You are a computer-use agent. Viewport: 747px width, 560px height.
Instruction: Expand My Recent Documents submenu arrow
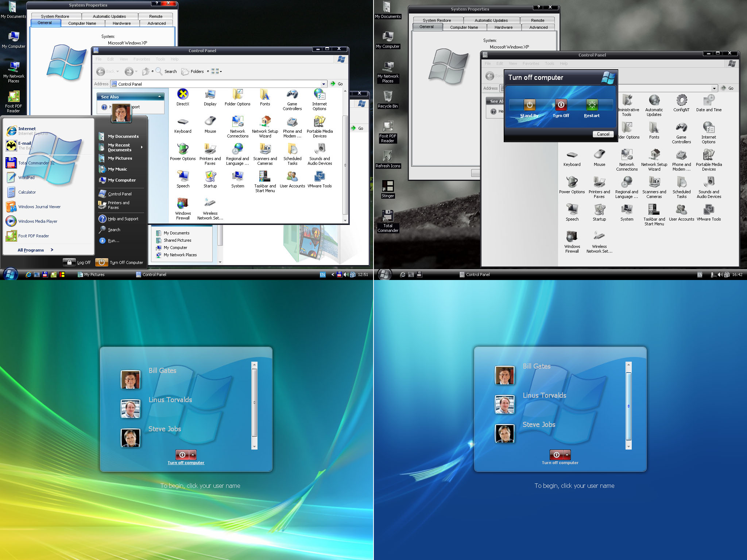[142, 147]
